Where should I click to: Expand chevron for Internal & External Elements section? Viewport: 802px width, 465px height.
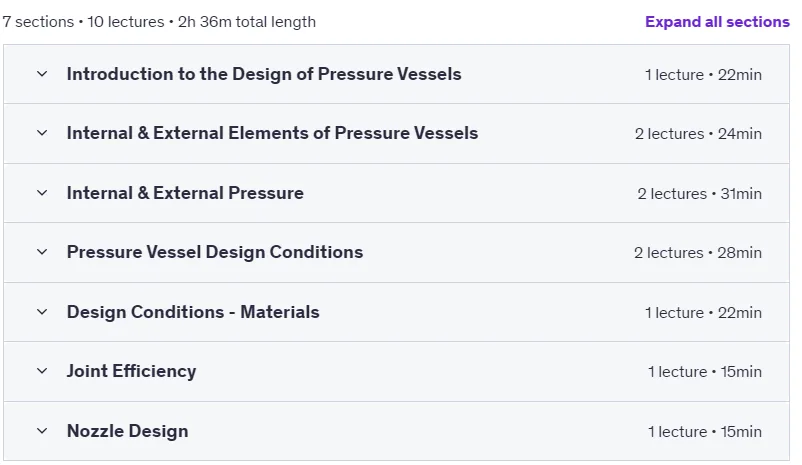[42, 133]
